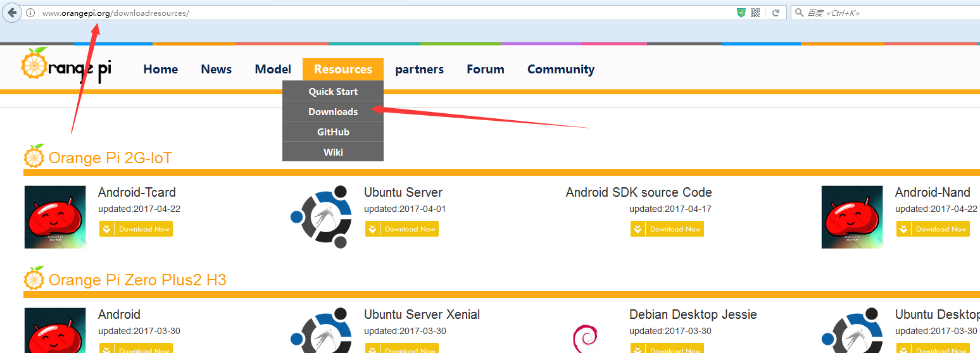The image size is (980, 353).
Task: Open the QR code icon in address bar
Action: point(755,13)
